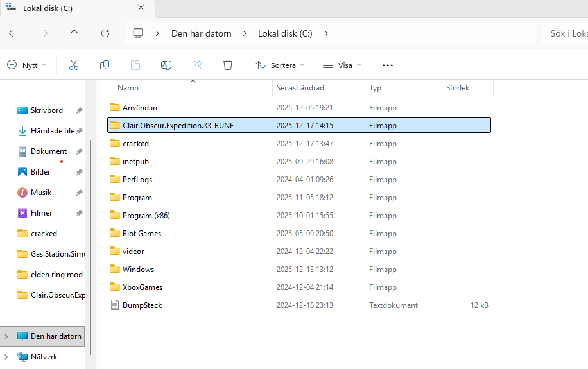Viewport: 588px width, 369px height.
Task: Select the Riot Games folder
Action: pos(142,234)
